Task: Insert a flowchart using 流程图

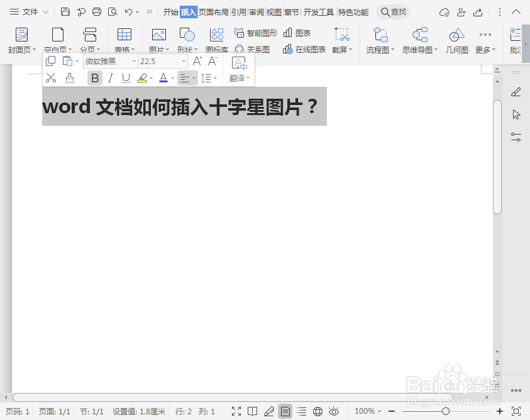Action: [379, 38]
